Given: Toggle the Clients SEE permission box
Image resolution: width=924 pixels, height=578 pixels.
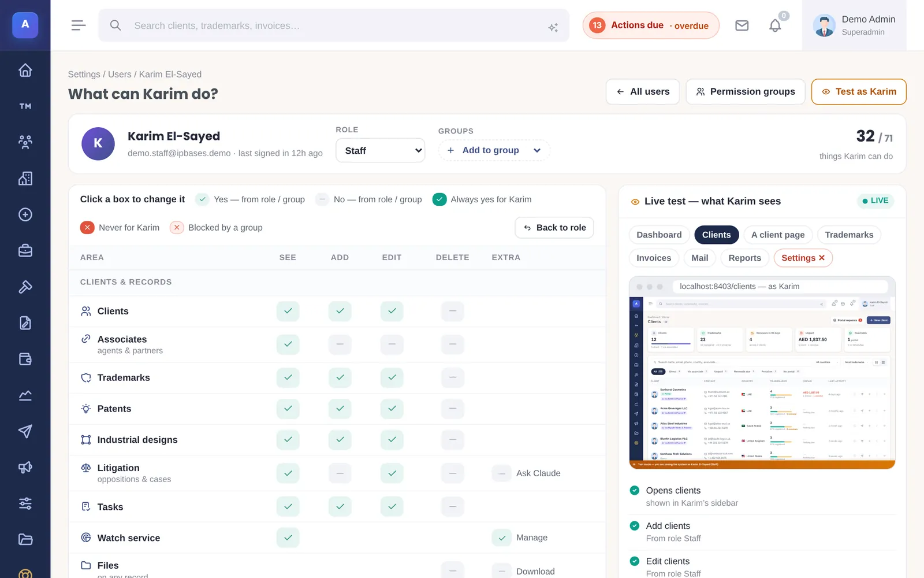Looking at the screenshot, I should [x=288, y=311].
